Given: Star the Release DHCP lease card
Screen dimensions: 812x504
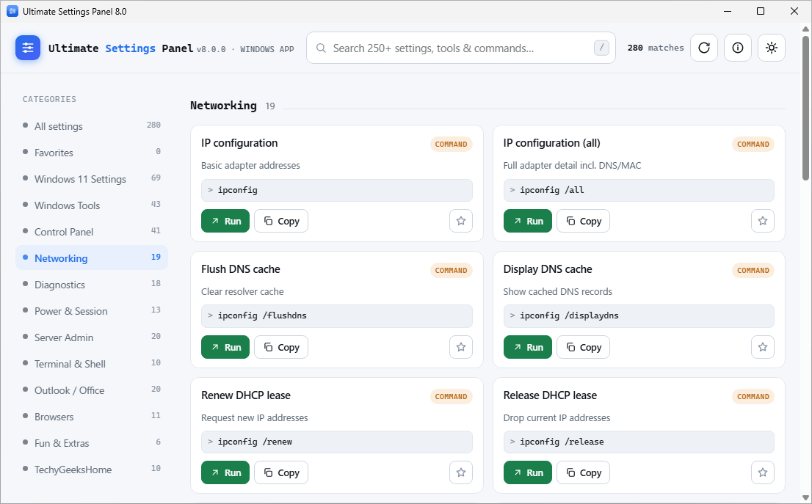Looking at the screenshot, I should [762, 472].
